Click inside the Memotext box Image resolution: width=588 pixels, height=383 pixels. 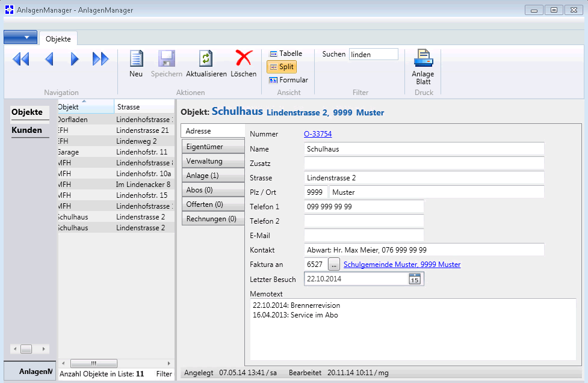click(x=413, y=329)
